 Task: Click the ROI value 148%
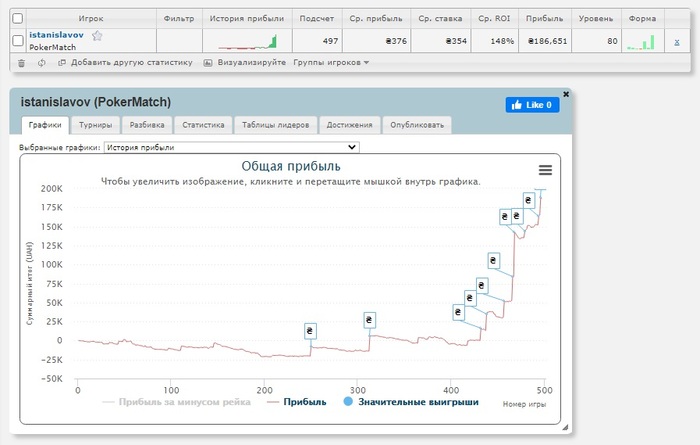[x=502, y=41]
